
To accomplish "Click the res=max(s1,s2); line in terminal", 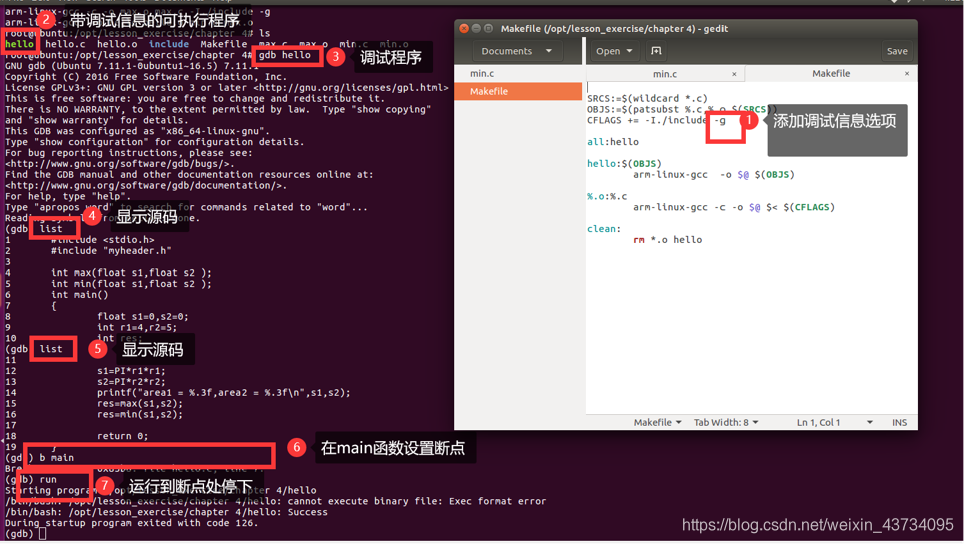I will point(140,404).
